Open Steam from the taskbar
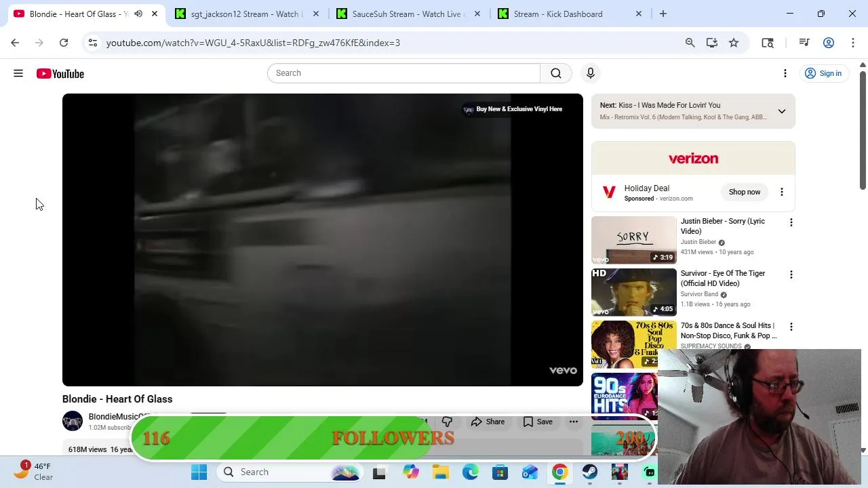Screen dimensions: 868x488 click(x=590, y=472)
